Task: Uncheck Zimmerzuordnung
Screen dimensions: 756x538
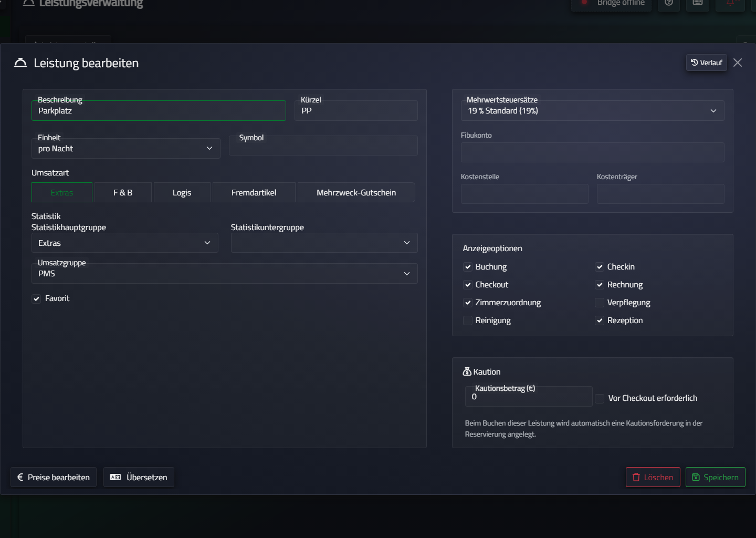Action: point(468,303)
